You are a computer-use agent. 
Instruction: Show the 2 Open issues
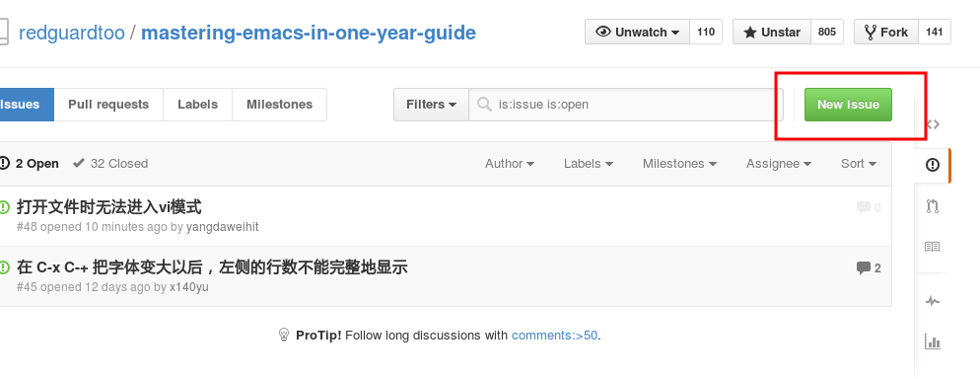(30, 163)
